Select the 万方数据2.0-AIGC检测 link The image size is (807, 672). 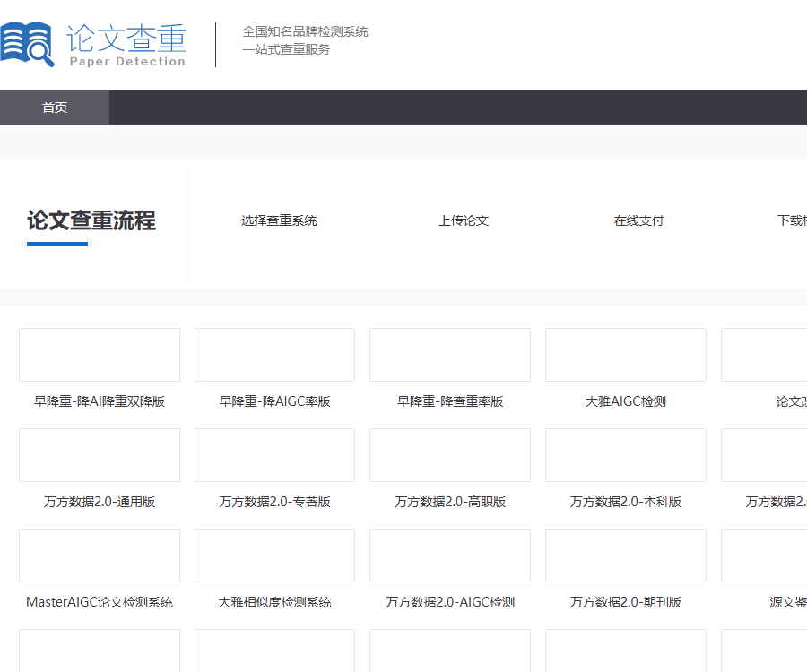pos(450,601)
